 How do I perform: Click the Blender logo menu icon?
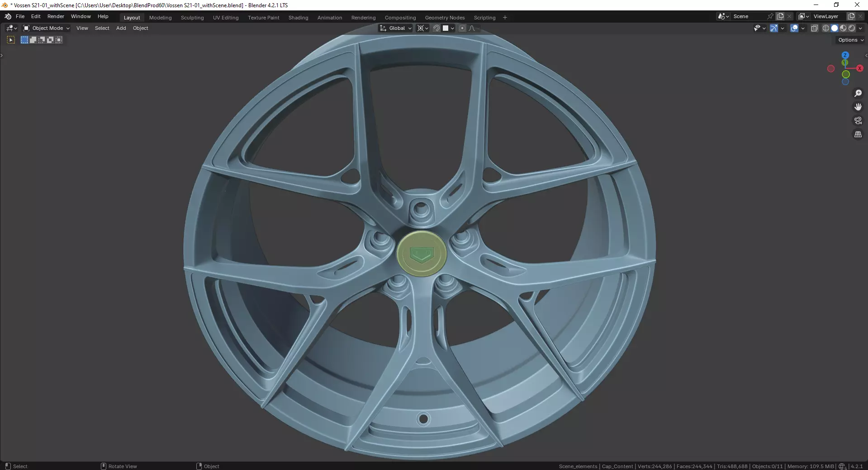(8, 16)
